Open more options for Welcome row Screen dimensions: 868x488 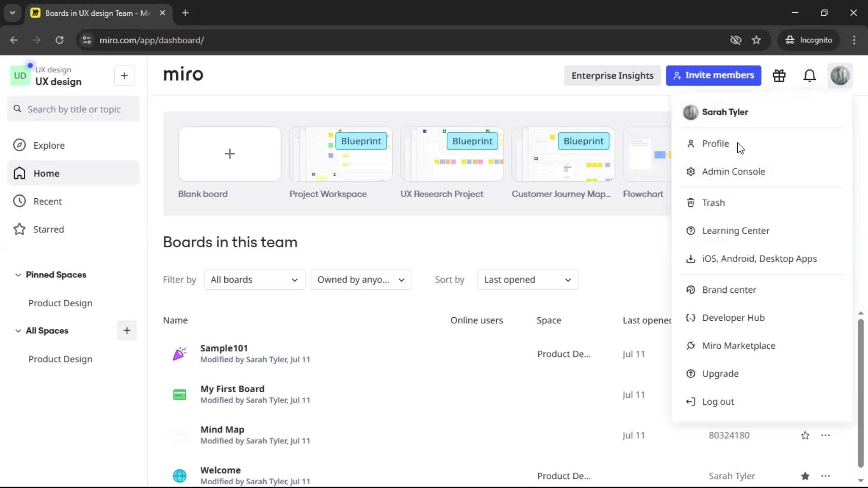[x=826, y=476]
